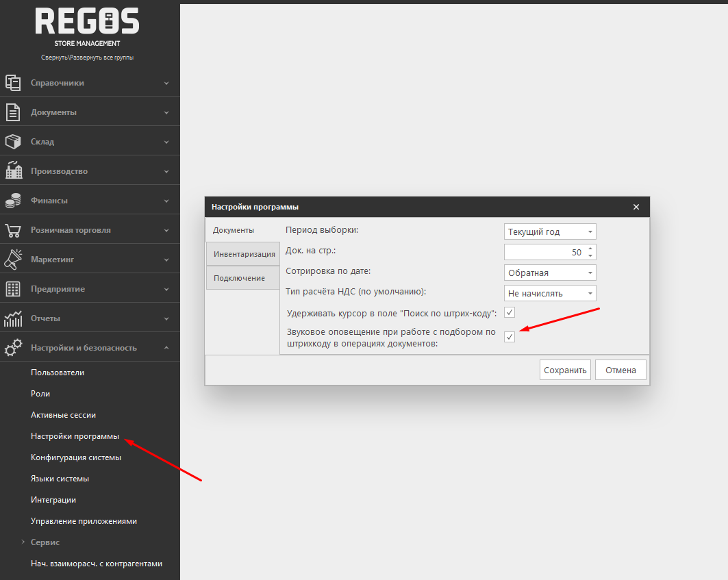Screen dimensions: 728x580
Task: Click the Сохранить button
Action: tap(565, 370)
